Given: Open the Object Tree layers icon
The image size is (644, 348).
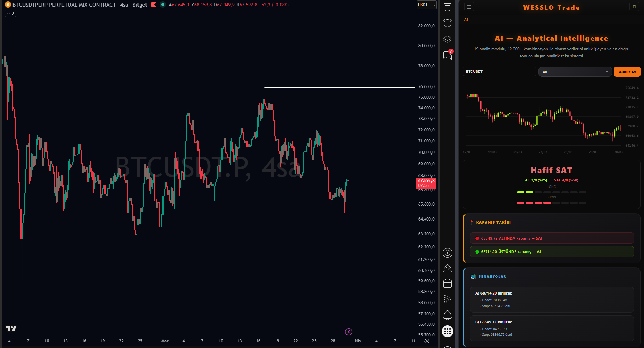Looking at the screenshot, I should click(x=448, y=39).
